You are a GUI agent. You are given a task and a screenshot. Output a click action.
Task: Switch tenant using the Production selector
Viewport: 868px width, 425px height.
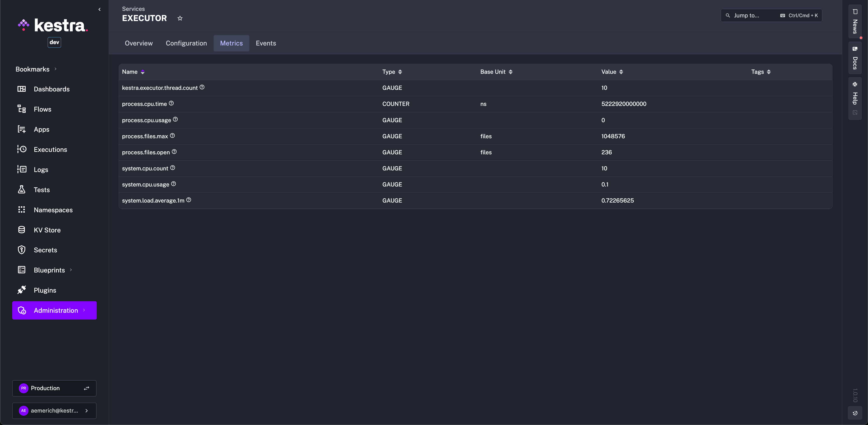tap(54, 388)
